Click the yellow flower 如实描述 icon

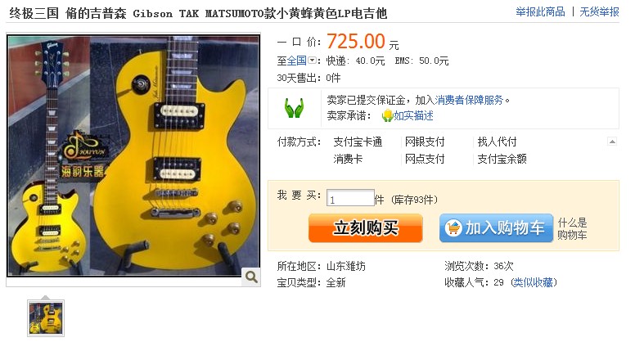click(x=387, y=116)
